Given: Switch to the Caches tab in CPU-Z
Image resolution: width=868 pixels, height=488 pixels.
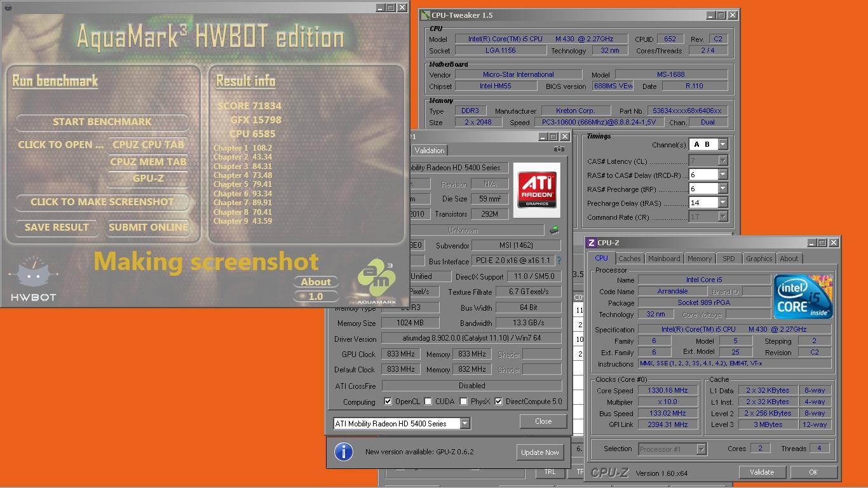Looking at the screenshot, I should [x=629, y=259].
